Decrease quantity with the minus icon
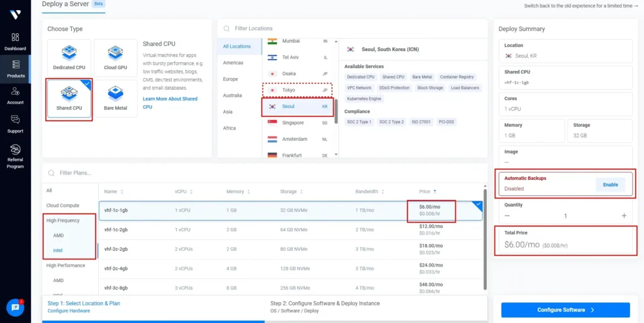 click(x=508, y=216)
